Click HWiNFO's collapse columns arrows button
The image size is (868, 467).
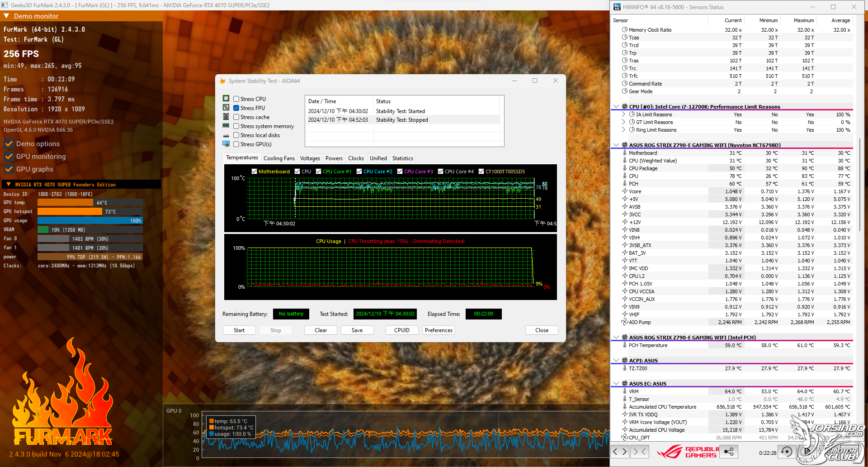(640, 452)
